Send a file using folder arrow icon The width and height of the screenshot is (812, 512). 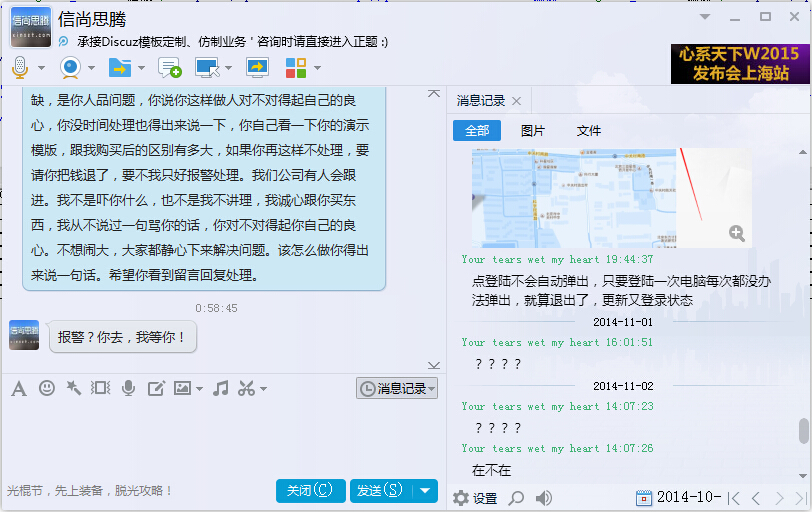coord(120,68)
